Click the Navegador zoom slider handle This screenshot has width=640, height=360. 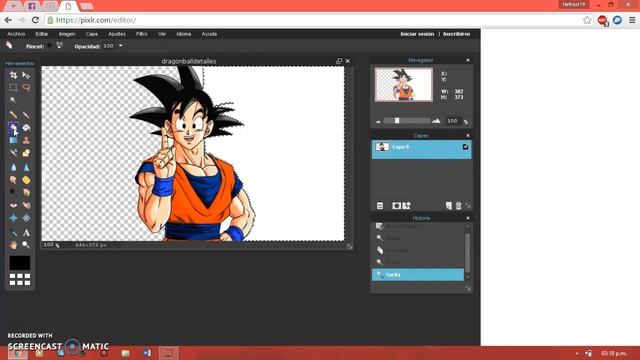coord(397,121)
